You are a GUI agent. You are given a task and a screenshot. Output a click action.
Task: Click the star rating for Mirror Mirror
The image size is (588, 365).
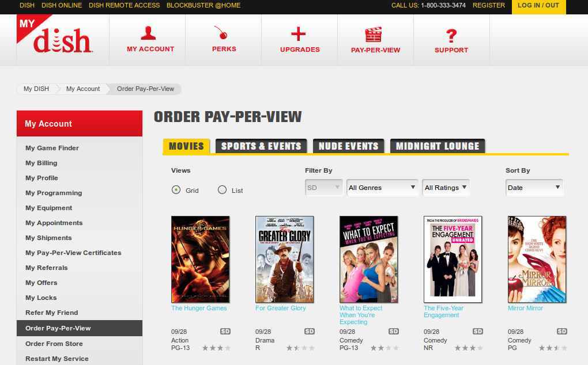[x=553, y=348]
